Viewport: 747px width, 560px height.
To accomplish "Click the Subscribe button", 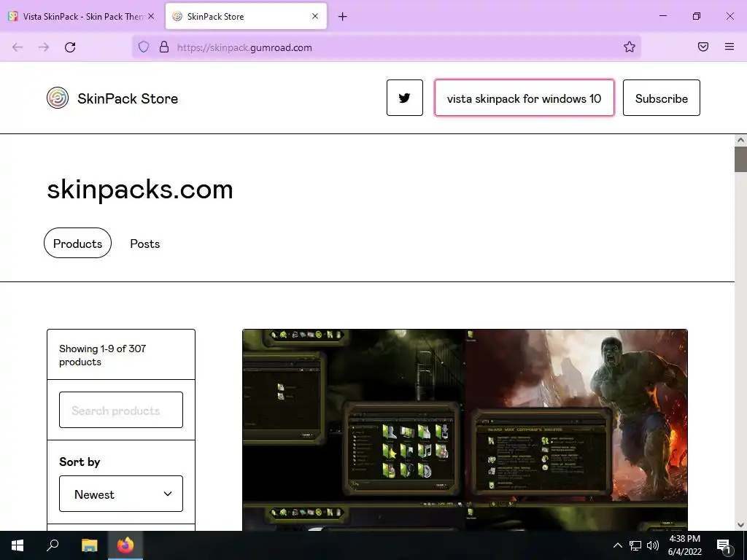I will 661,98.
